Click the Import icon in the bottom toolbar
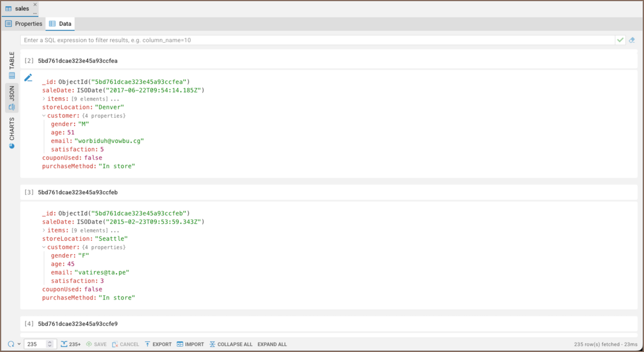The width and height of the screenshot is (644, 352). [190, 344]
